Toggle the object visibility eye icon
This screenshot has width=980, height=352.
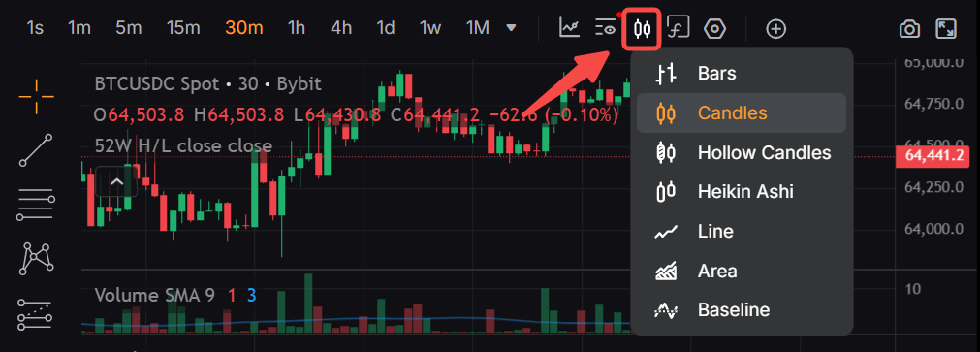[x=606, y=28]
